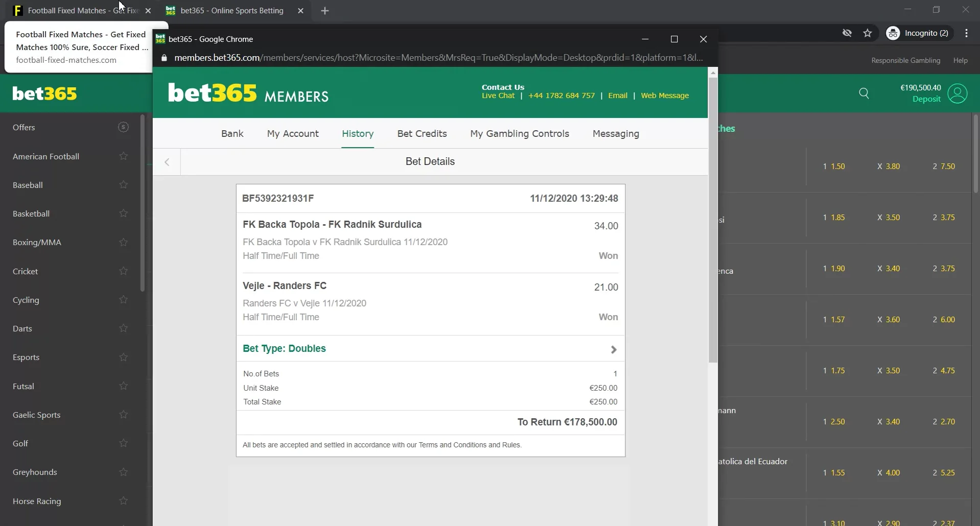The image size is (980, 526).
Task: Open a new browser tab
Action: click(325, 11)
